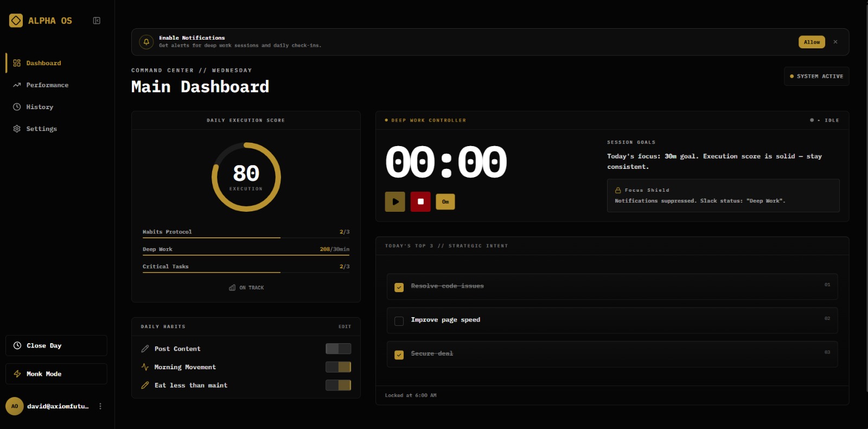868x429 pixels.
Task: Click the Locked at 6:00 AM text
Action: pos(411,395)
